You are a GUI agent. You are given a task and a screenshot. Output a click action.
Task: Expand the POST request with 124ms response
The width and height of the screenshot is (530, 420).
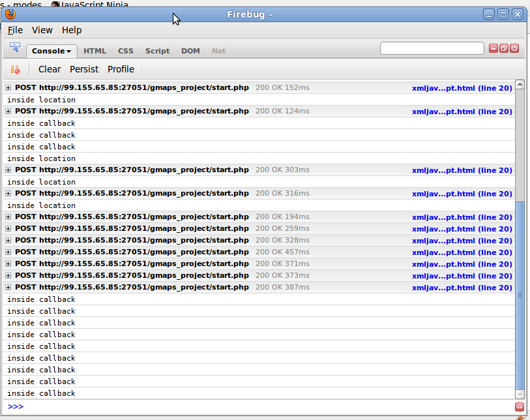tap(8, 112)
